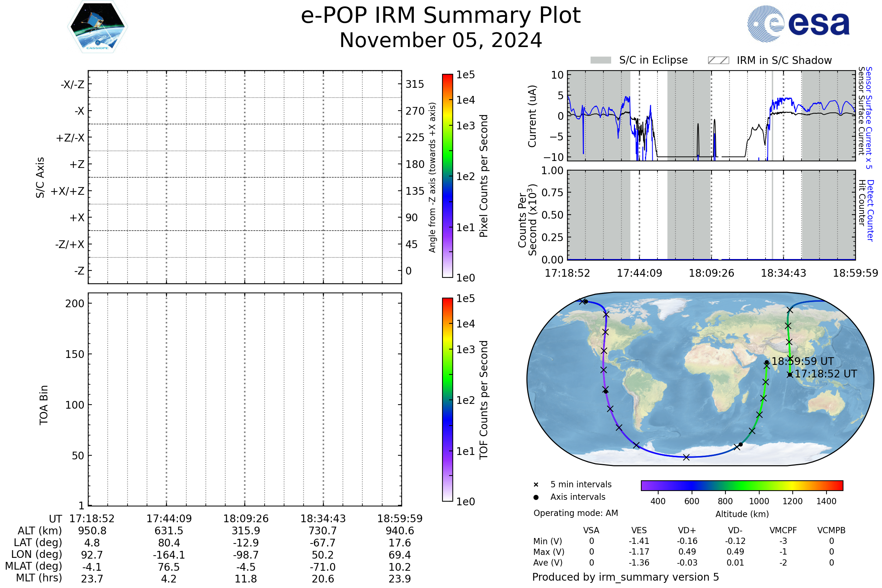Click the ESA logo
This screenshot has height=588, width=882.
798,23
